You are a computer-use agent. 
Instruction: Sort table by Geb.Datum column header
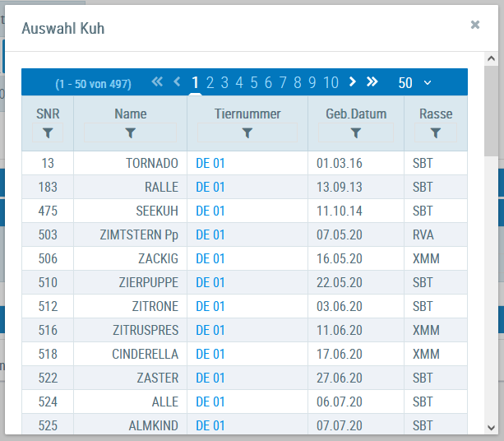(355, 114)
